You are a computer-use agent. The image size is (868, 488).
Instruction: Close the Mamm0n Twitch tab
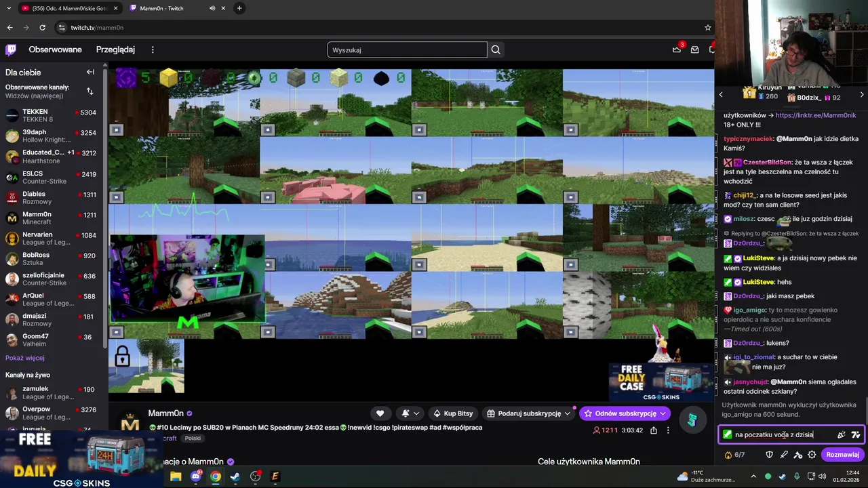[x=223, y=8]
